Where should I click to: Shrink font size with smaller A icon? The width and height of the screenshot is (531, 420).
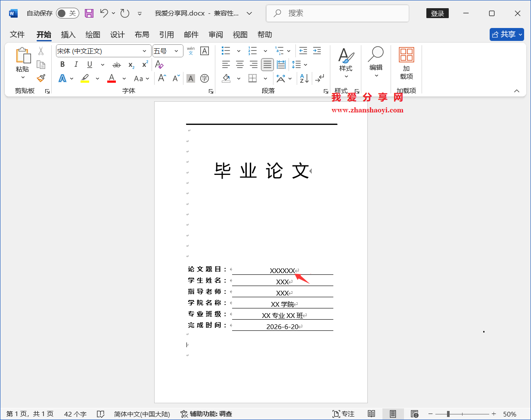tap(176, 78)
